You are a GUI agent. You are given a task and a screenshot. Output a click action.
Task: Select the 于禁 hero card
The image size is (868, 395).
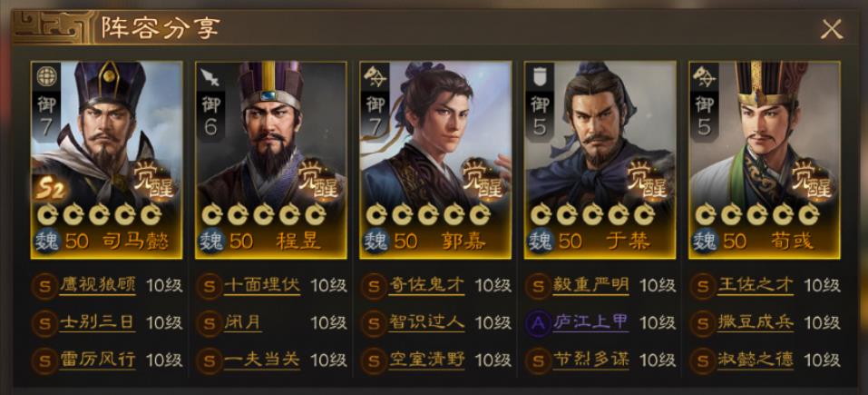tap(600, 160)
